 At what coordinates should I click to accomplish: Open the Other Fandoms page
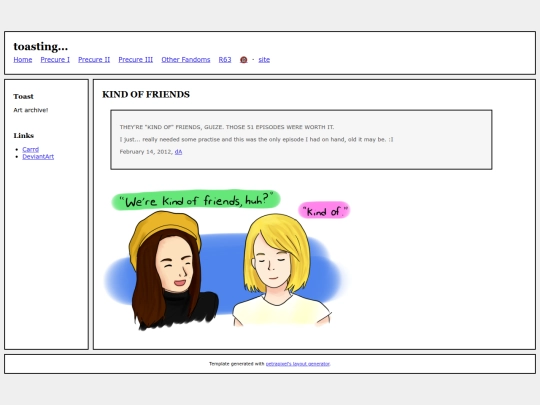pyautogui.click(x=186, y=60)
